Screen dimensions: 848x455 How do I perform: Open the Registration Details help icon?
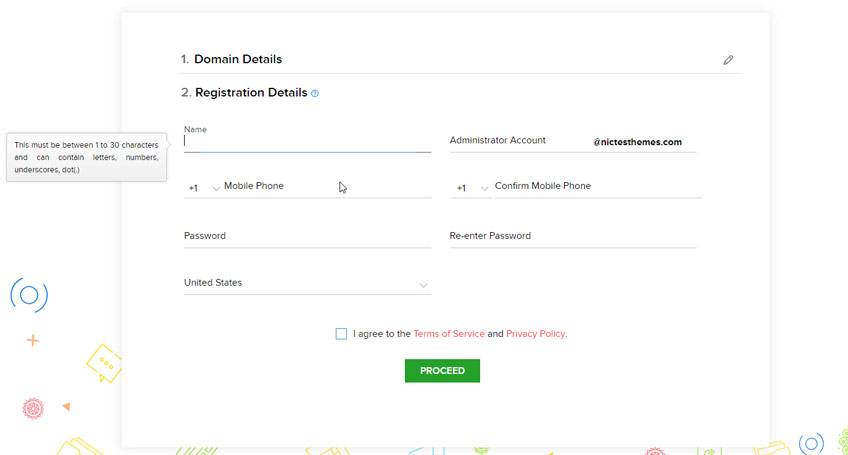[x=315, y=94]
